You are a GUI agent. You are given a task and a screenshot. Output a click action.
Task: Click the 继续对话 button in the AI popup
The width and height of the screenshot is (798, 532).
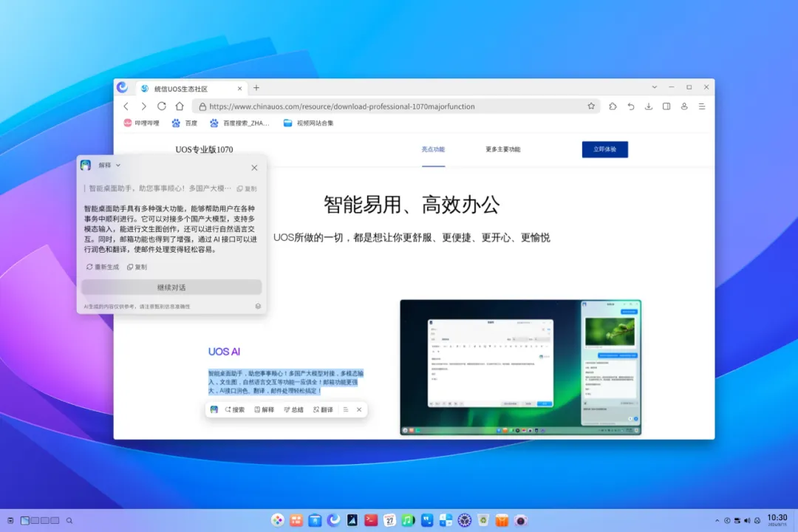[171, 287]
